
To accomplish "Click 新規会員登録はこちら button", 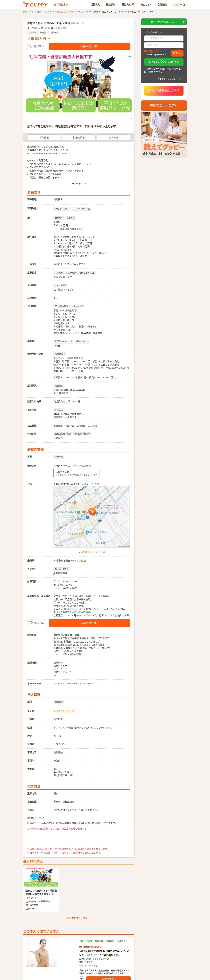I will (x=164, y=90).
